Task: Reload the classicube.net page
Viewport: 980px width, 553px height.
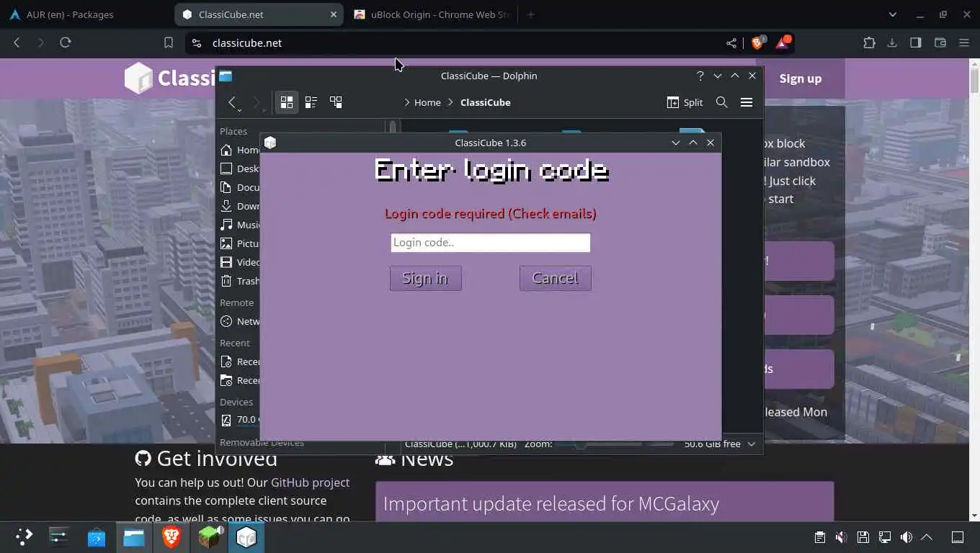Action: tap(66, 43)
